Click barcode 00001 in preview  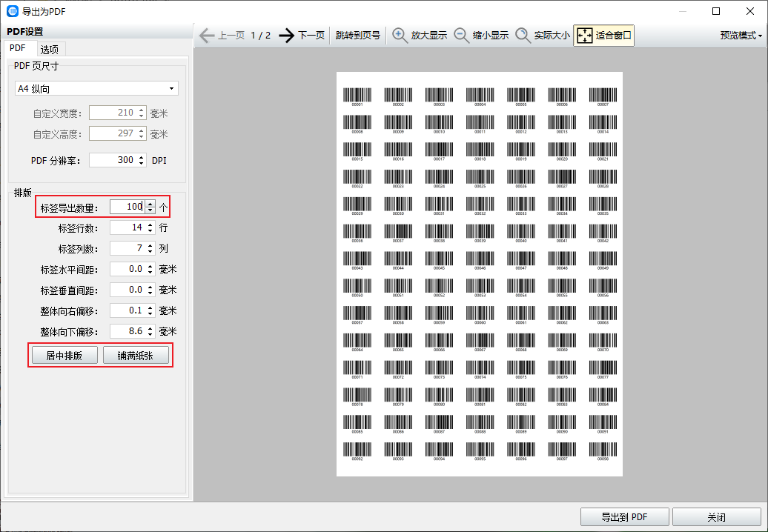(x=357, y=96)
